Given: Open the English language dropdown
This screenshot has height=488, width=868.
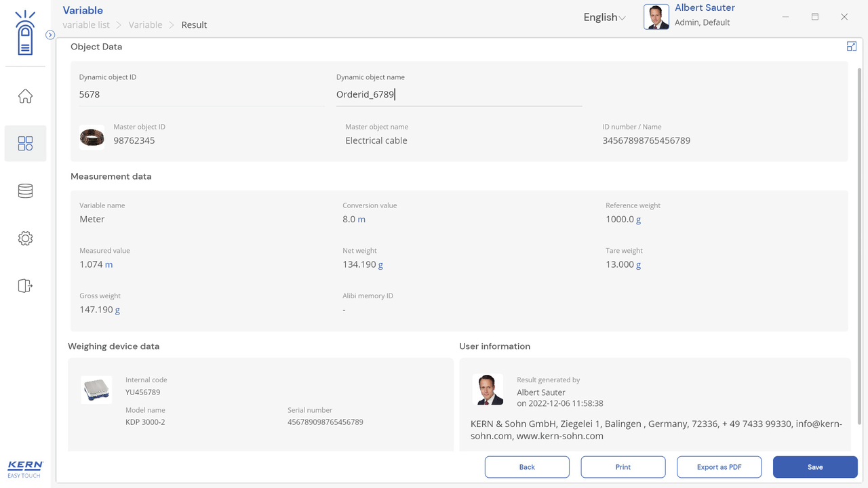Looking at the screenshot, I should (x=604, y=18).
